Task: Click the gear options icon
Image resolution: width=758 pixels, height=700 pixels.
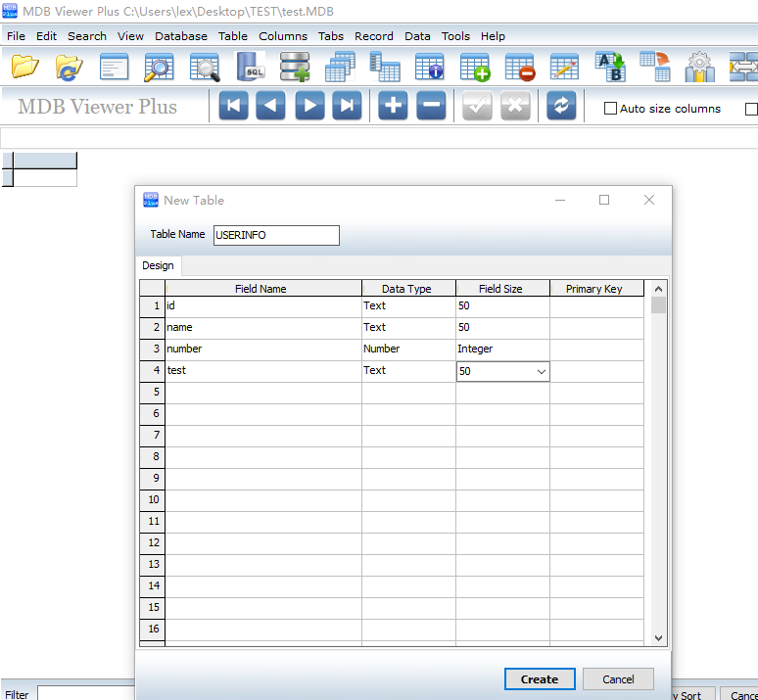Action: tap(699, 67)
